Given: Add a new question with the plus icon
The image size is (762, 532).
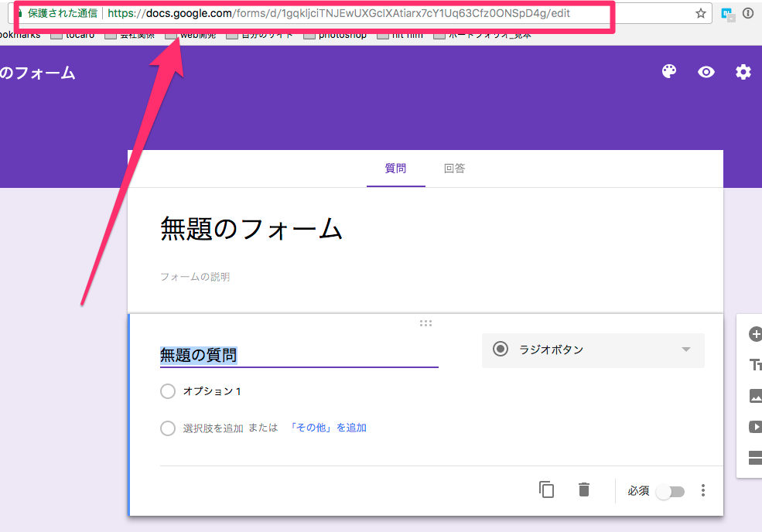Looking at the screenshot, I should 755,333.
